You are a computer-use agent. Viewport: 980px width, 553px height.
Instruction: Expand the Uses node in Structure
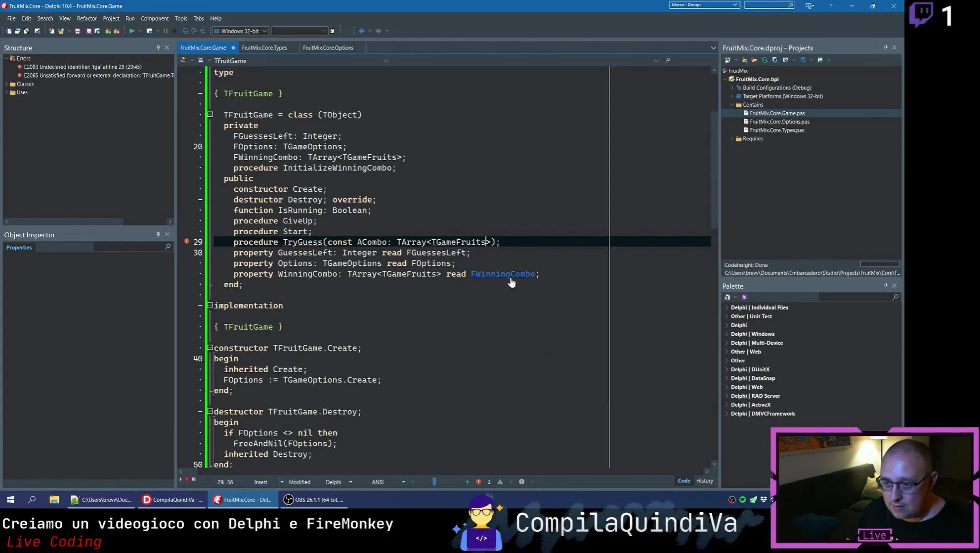point(6,92)
